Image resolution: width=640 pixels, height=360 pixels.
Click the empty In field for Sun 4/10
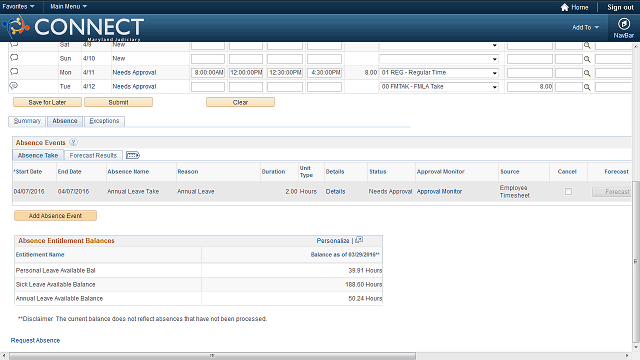(208, 59)
